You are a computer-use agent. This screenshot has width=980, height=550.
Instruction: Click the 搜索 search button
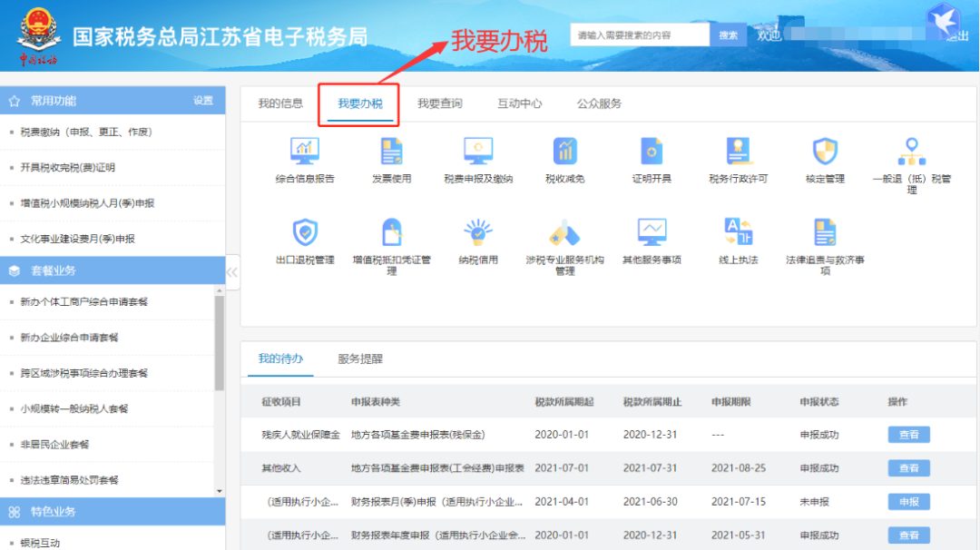pyautogui.click(x=728, y=35)
